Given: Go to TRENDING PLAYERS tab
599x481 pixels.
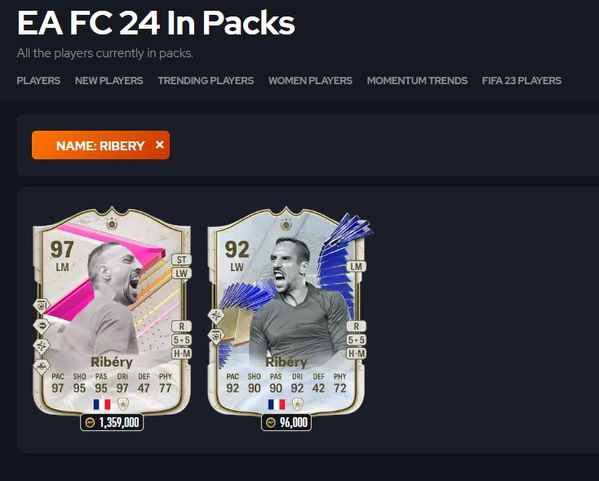Looking at the screenshot, I should coord(206,81).
